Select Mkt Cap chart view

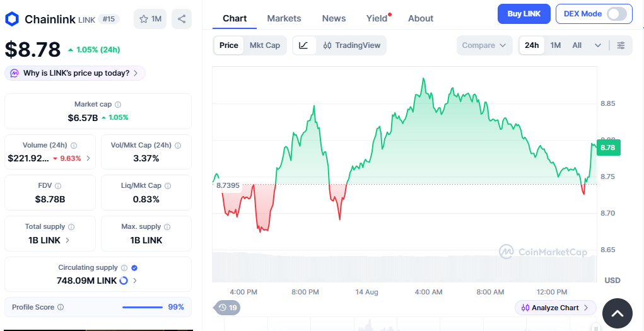click(x=265, y=45)
